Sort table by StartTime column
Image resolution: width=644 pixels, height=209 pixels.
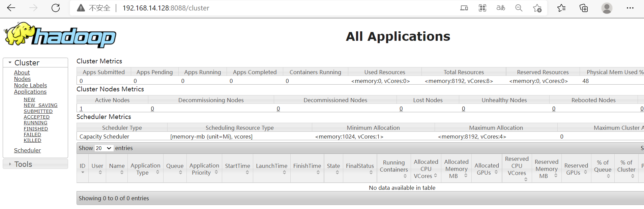click(247, 172)
